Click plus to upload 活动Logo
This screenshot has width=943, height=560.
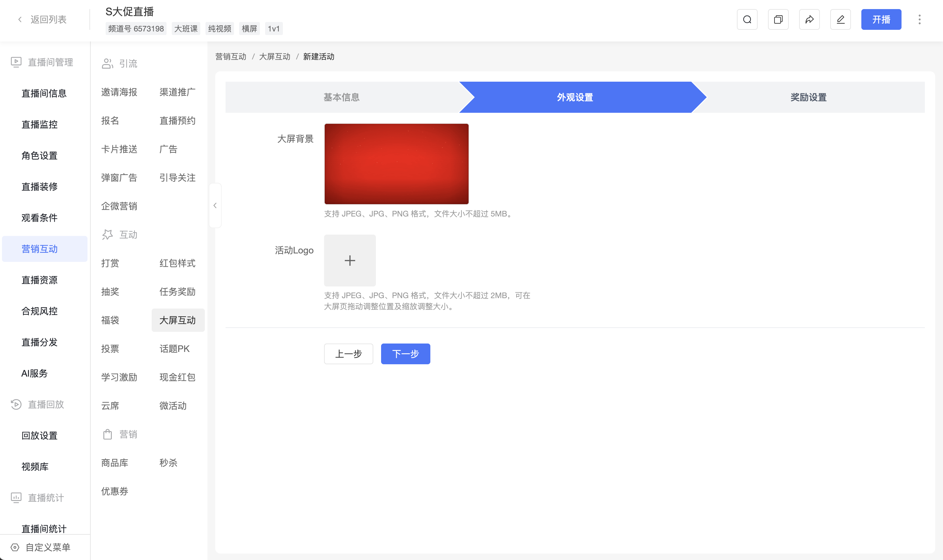coord(350,260)
